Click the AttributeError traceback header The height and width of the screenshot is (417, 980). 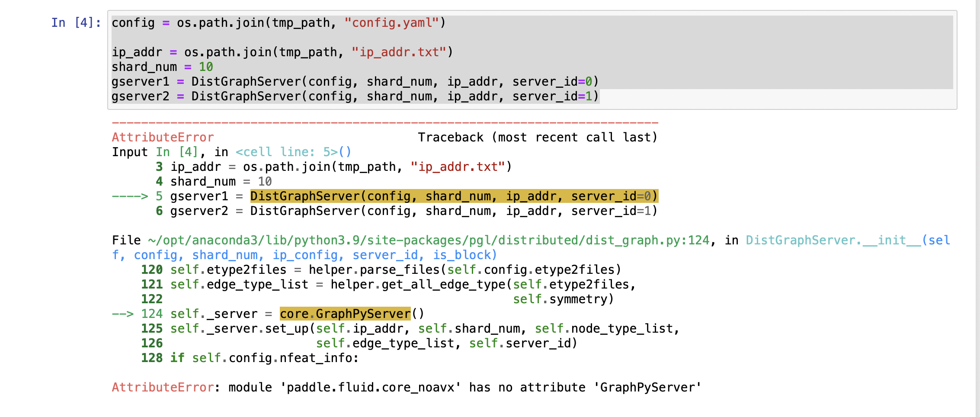pos(163,137)
